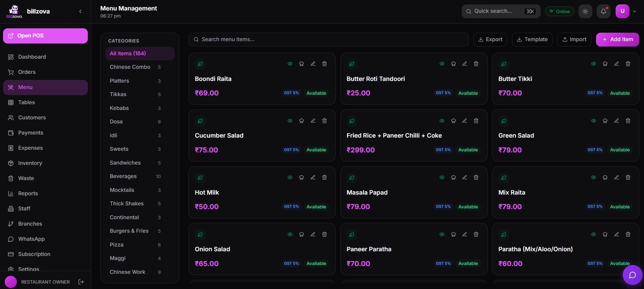The height and width of the screenshot is (289, 644).
Task: Click trash icon on Mix Raita
Action: tap(628, 177)
